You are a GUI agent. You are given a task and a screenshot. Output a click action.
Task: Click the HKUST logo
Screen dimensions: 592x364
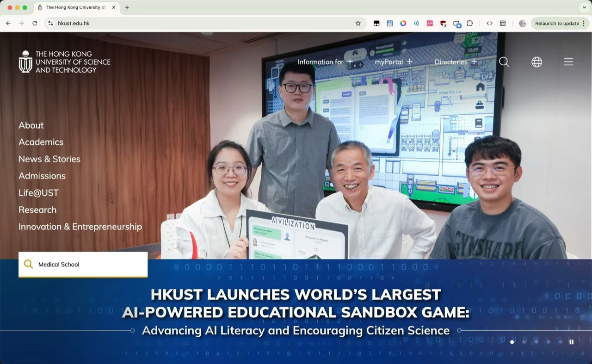pos(64,62)
